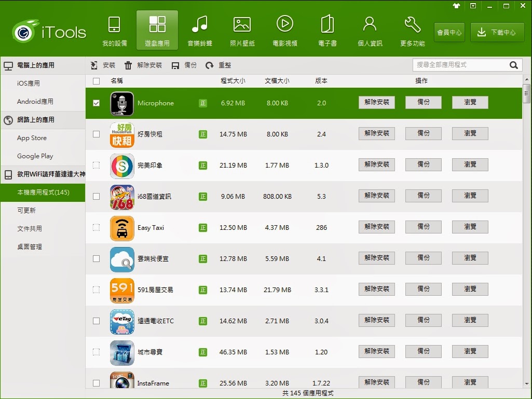Image resolution: width=532 pixels, height=399 pixels.
Task: Select the 電子書 (Ebooks) icon
Action: pyautogui.click(x=327, y=30)
